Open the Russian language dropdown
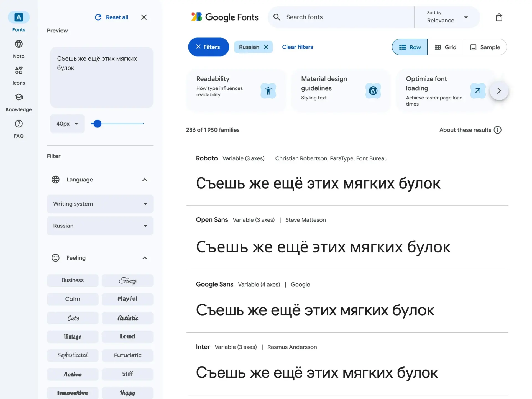 (100, 226)
